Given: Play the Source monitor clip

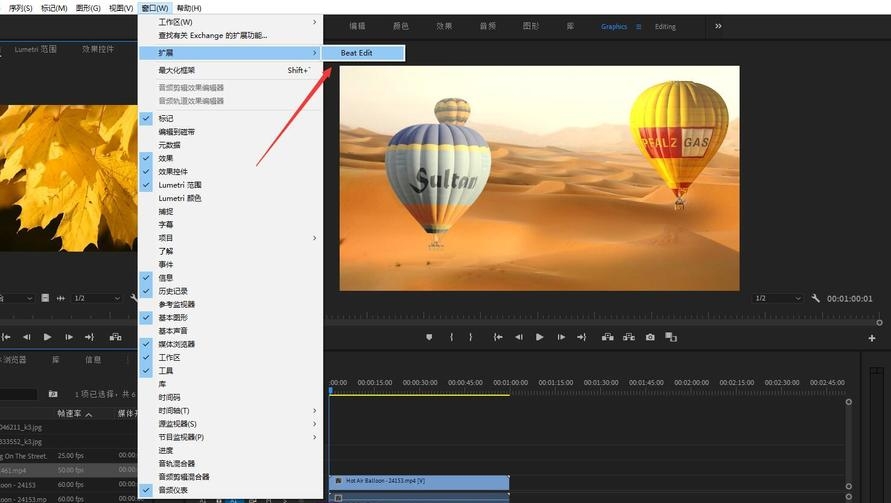Looking at the screenshot, I should coord(48,337).
